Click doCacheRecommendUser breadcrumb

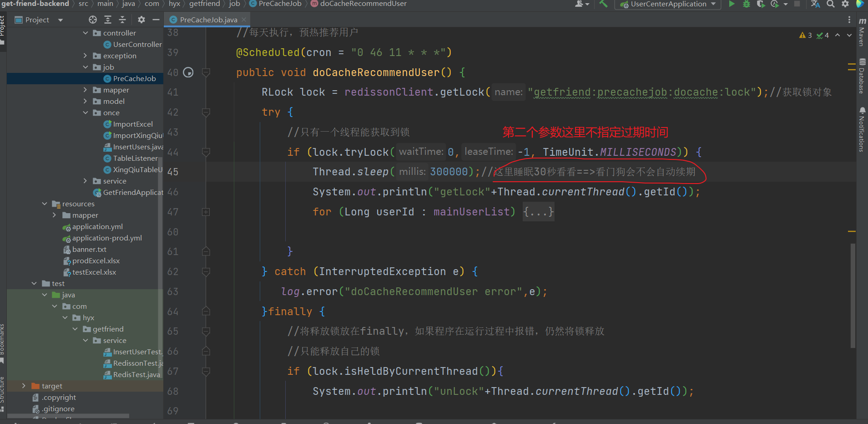click(358, 4)
